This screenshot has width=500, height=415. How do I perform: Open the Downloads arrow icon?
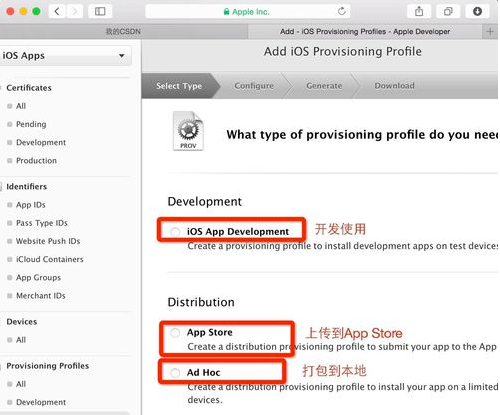pyautogui.click(x=477, y=12)
